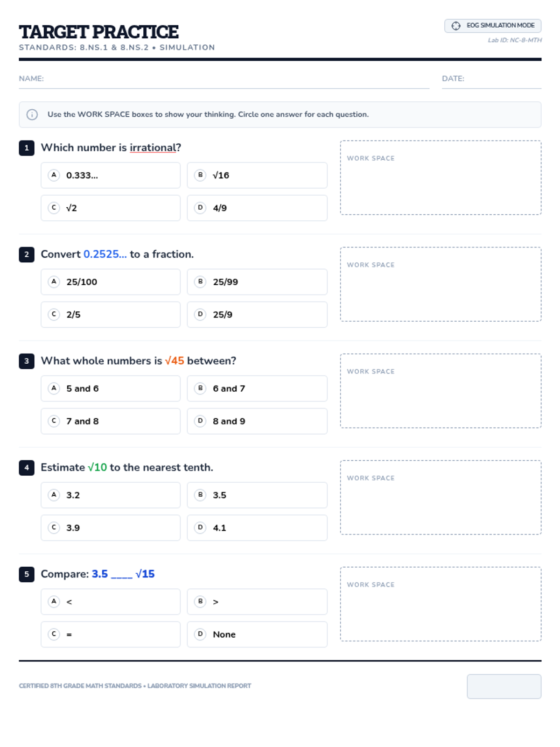Click the crosshair icon beside EOG Simulation Mode

click(456, 26)
